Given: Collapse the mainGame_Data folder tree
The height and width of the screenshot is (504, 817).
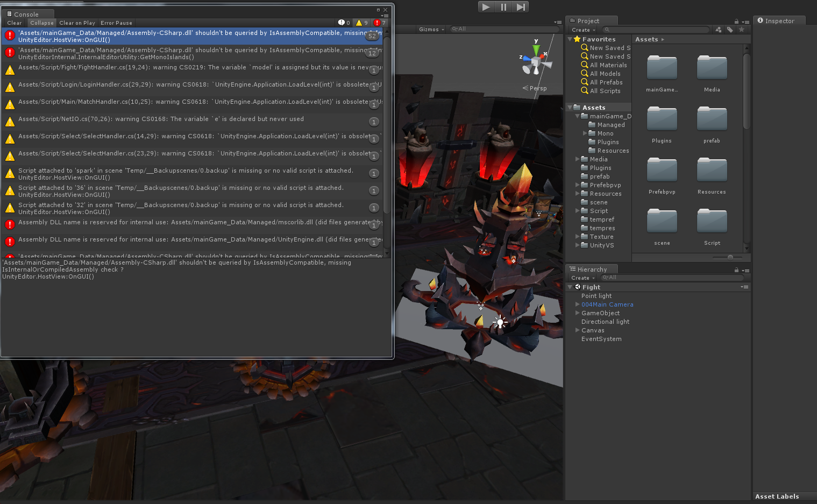Looking at the screenshot, I should 578,116.
